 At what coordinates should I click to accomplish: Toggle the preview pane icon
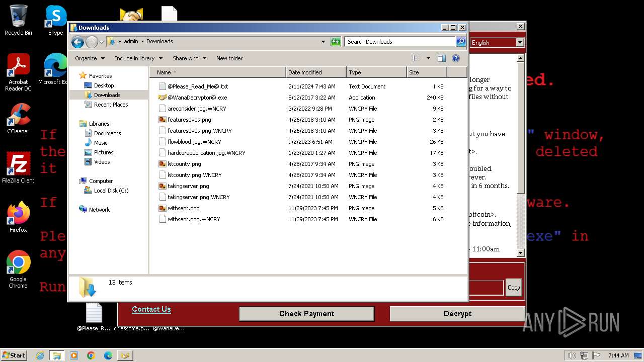click(x=442, y=58)
